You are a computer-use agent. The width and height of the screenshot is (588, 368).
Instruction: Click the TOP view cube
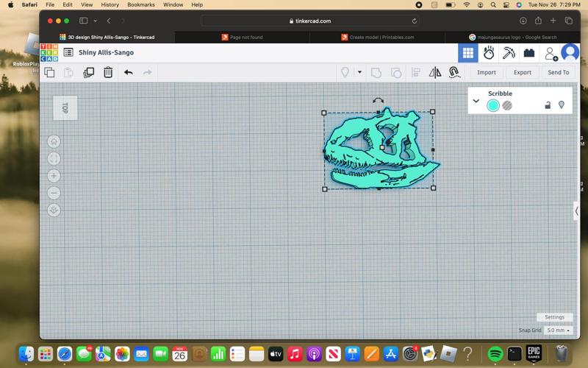click(65, 107)
